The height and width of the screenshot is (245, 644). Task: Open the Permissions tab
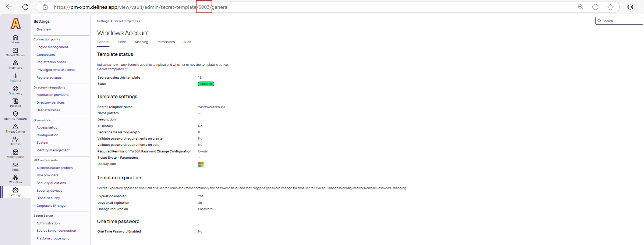coord(166,42)
